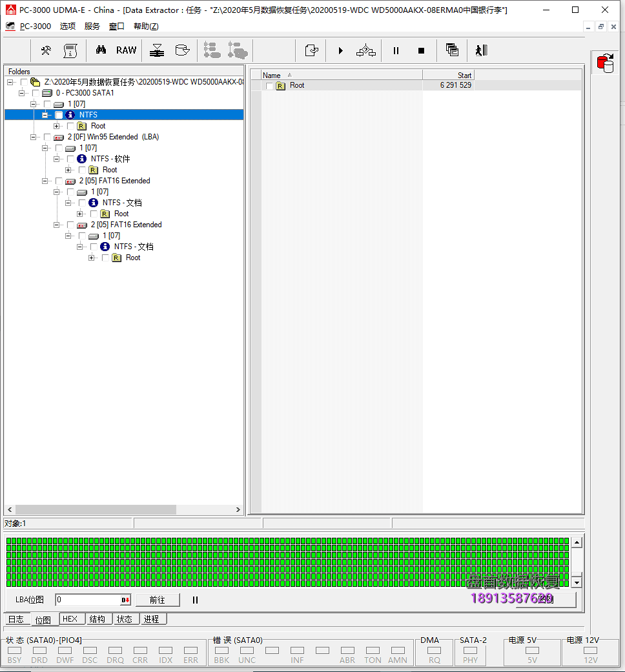Click the red disk database icon

(x=605, y=63)
